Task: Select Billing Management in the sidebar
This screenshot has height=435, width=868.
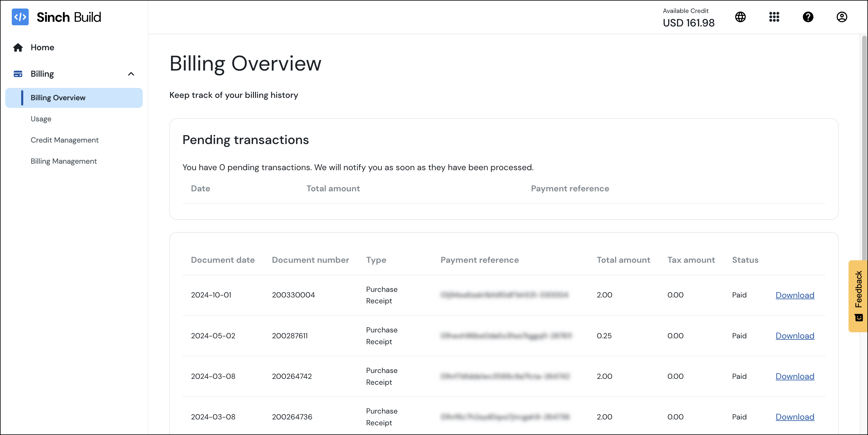Action: (x=64, y=161)
